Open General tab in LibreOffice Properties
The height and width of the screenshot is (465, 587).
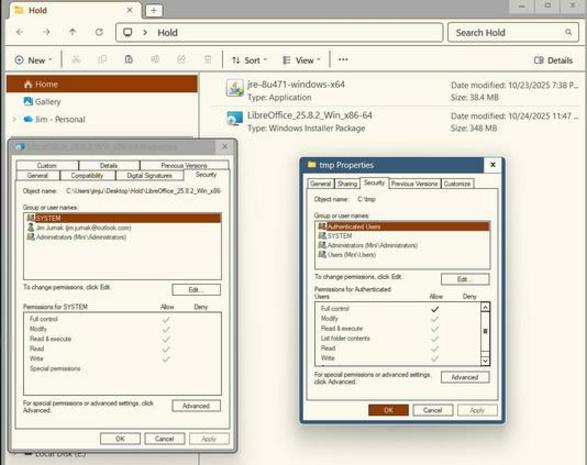pos(37,175)
